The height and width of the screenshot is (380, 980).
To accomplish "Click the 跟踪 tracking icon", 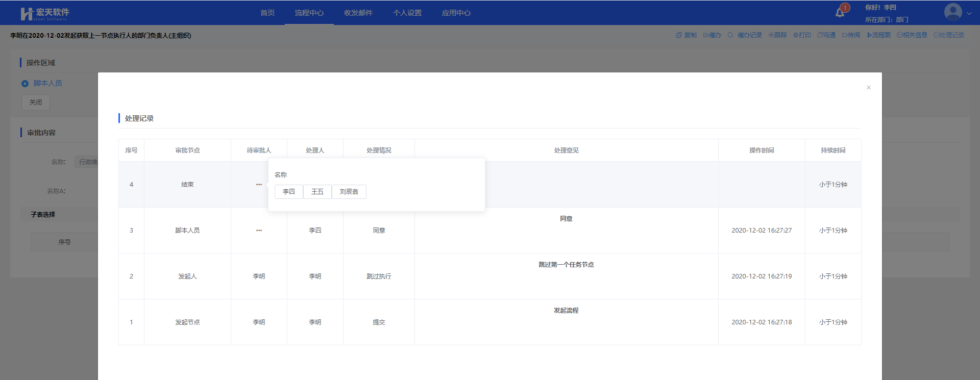I will [771, 35].
